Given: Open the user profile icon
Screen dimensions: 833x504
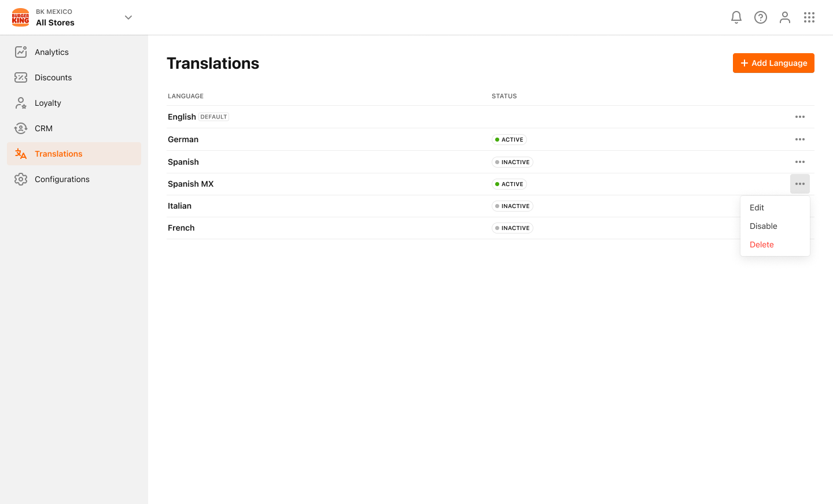Looking at the screenshot, I should (785, 17).
